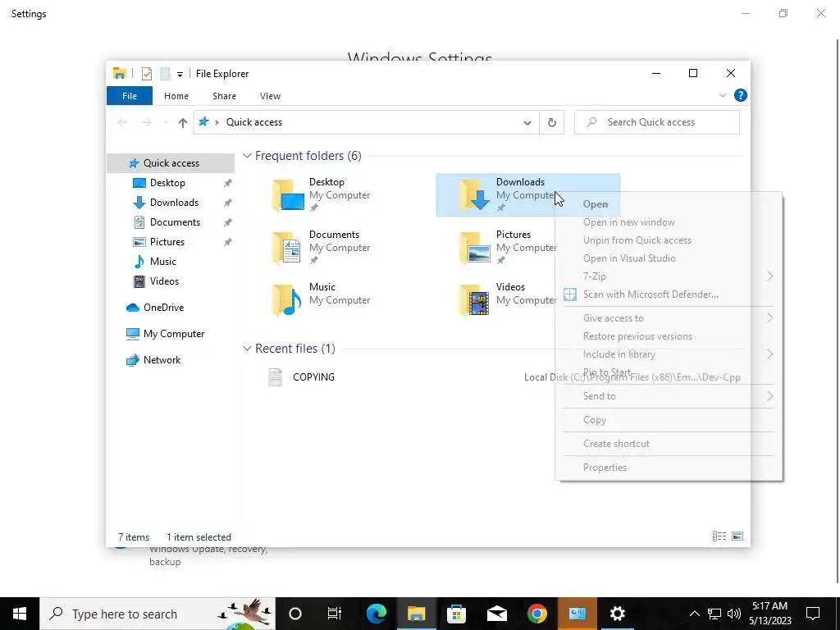Open Microsoft Store from the taskbar
Image resolution: width=840 pixels, height=630 pixels.
click(456, 614)
